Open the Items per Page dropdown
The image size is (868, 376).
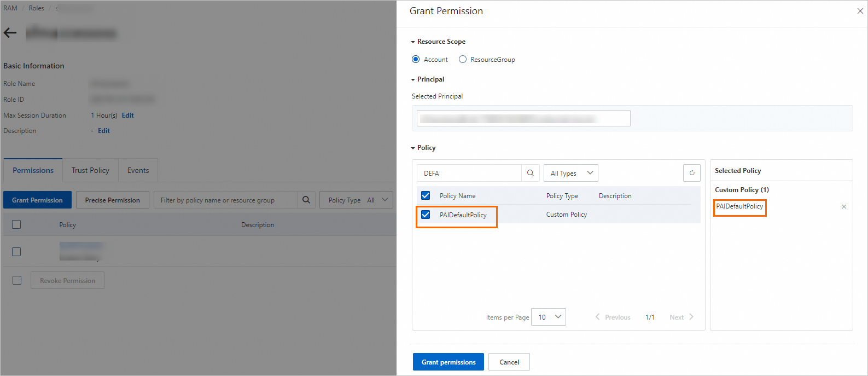point(549,317)
